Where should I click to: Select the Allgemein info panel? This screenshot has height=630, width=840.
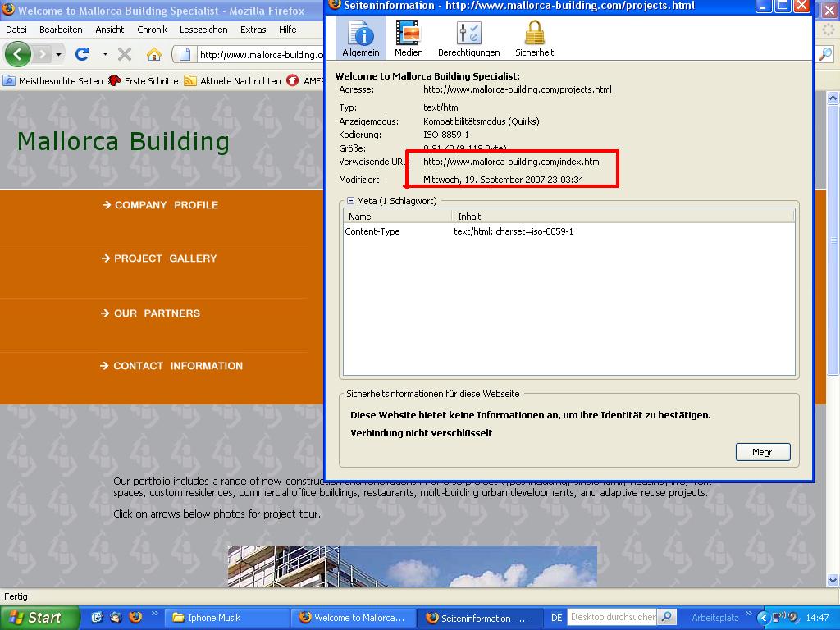point(360,37)
